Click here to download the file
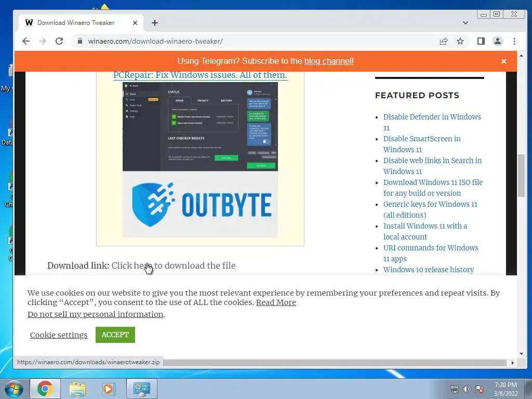Viewport: 532px width, 399px height. point(174,265)
